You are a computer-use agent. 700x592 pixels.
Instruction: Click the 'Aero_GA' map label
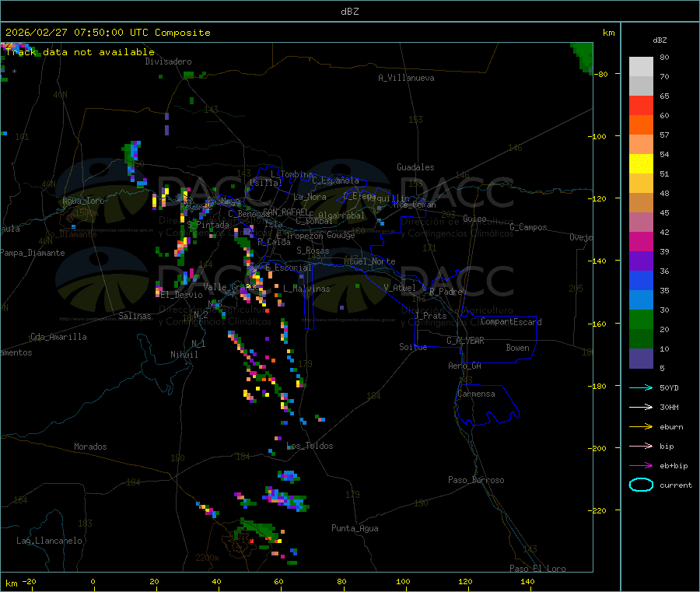pos(464,366)
